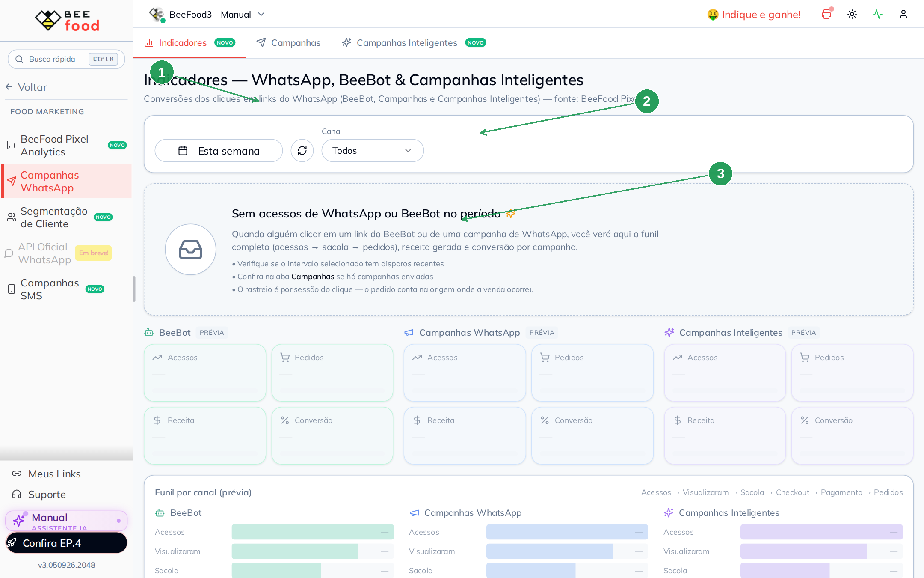Switch to the Campanhas tab
The image size is (924, 578).
pos(288,43)
